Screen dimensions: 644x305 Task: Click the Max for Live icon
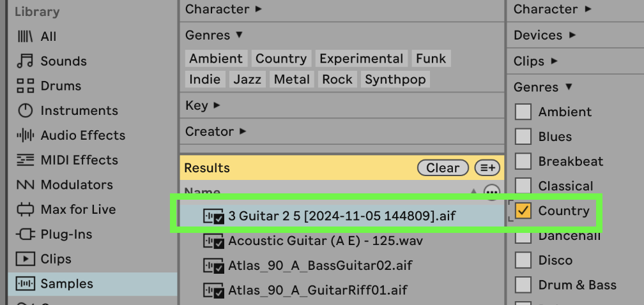pos(25,209)
